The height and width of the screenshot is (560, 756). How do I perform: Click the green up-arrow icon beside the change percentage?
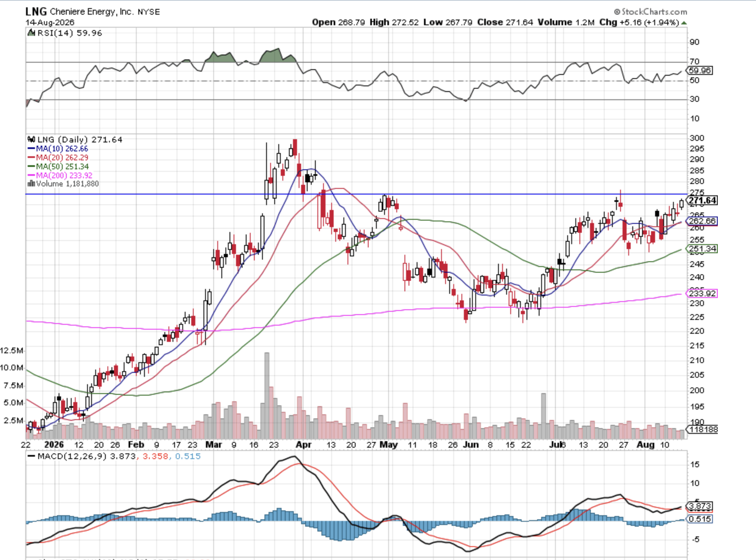coord(684,23)
